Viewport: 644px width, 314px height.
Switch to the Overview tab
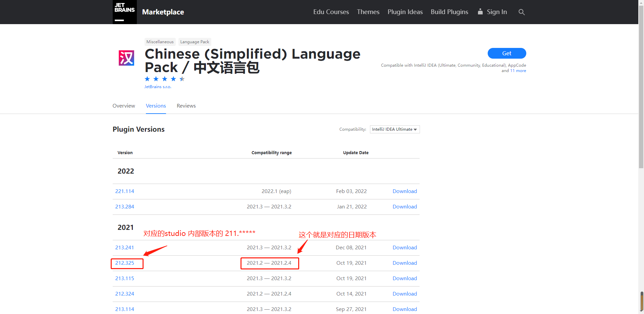click(124, 106)
